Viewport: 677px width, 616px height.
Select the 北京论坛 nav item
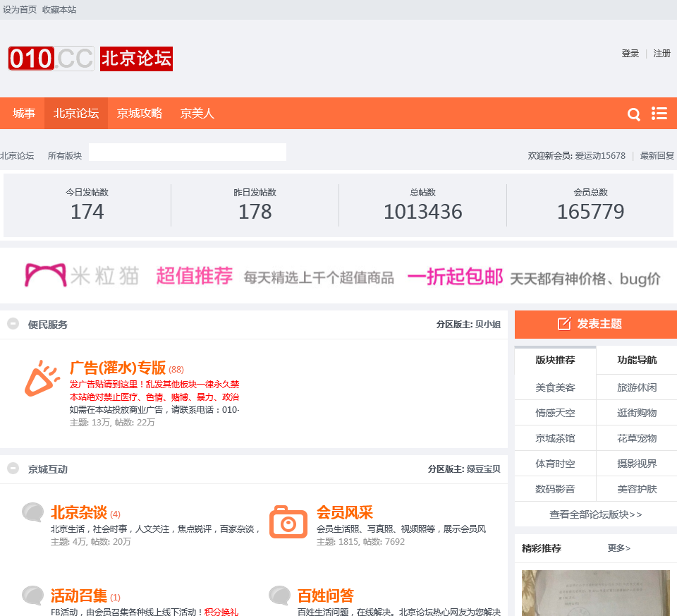tap(76, 113)
